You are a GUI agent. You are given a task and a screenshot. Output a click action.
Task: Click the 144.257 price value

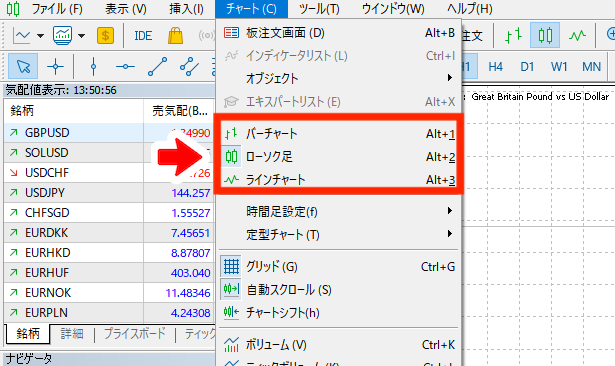(191, 193)
